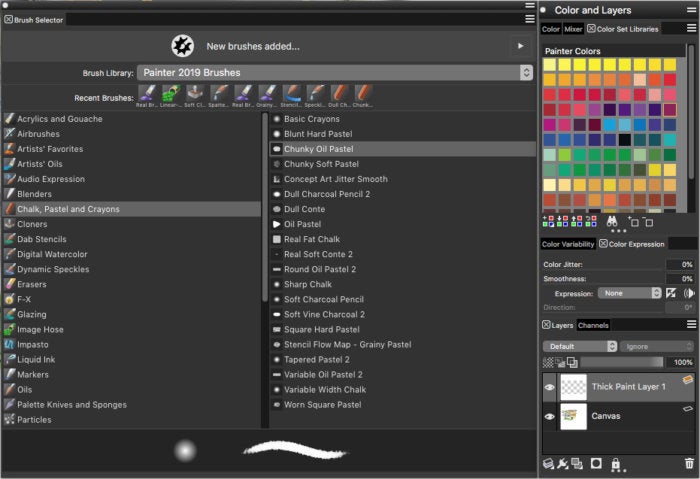Select the Grainy... recent brush icon
700x479 pixels.
pyautogui.click(x=267, y=94)
